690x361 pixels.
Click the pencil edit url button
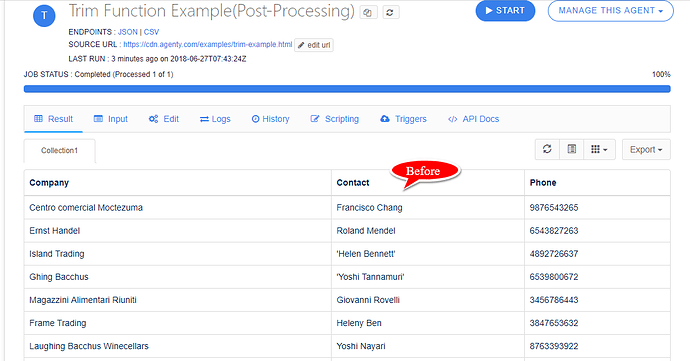coord(314,45)
